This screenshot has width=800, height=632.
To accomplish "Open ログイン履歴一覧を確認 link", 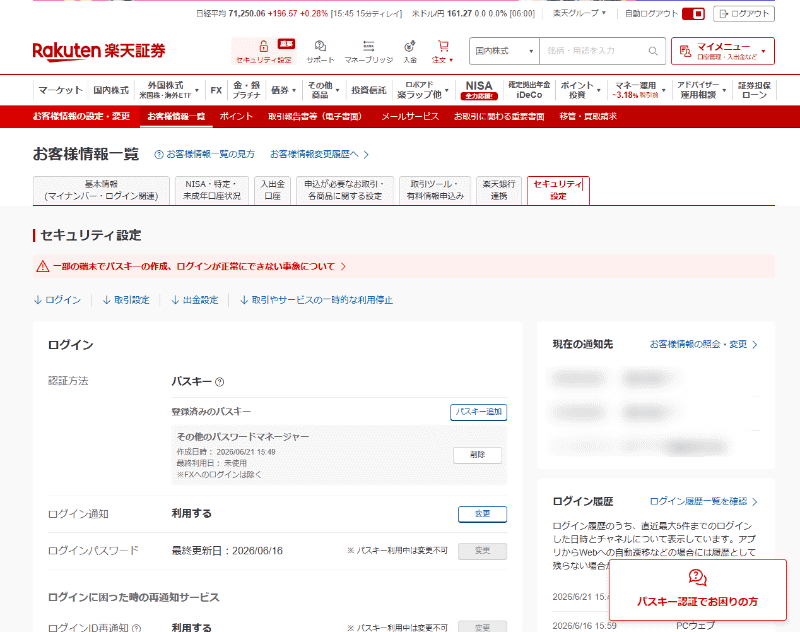I will [x=704, y=501].
